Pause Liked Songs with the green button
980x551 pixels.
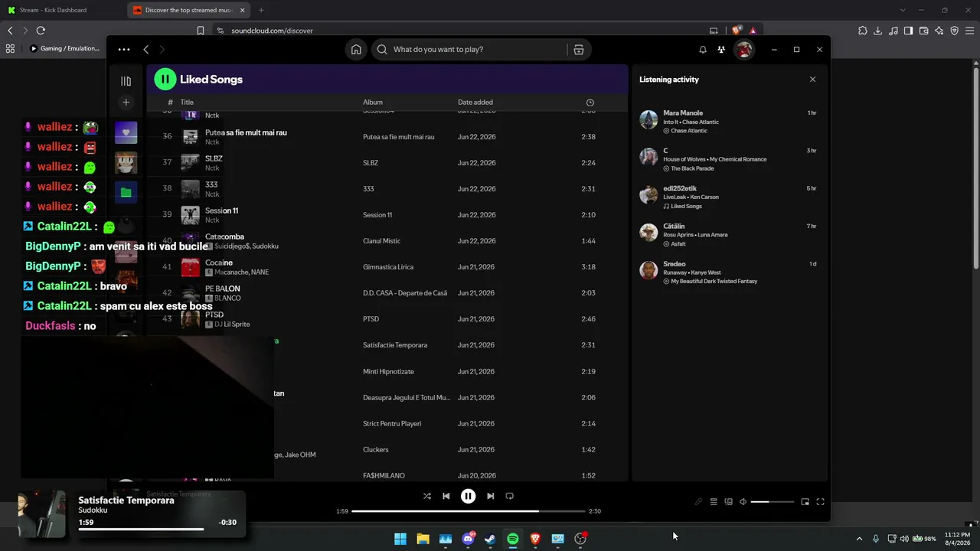click(165, 79)
